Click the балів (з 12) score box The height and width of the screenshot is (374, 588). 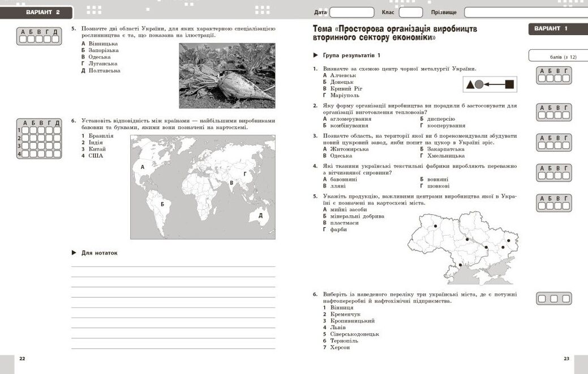click(558, 56)
